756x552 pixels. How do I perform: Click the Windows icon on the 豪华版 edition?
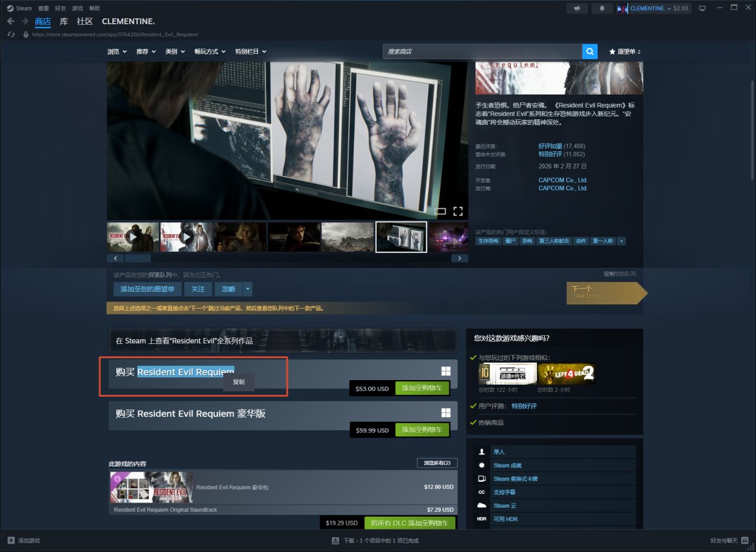coord(446,413)
